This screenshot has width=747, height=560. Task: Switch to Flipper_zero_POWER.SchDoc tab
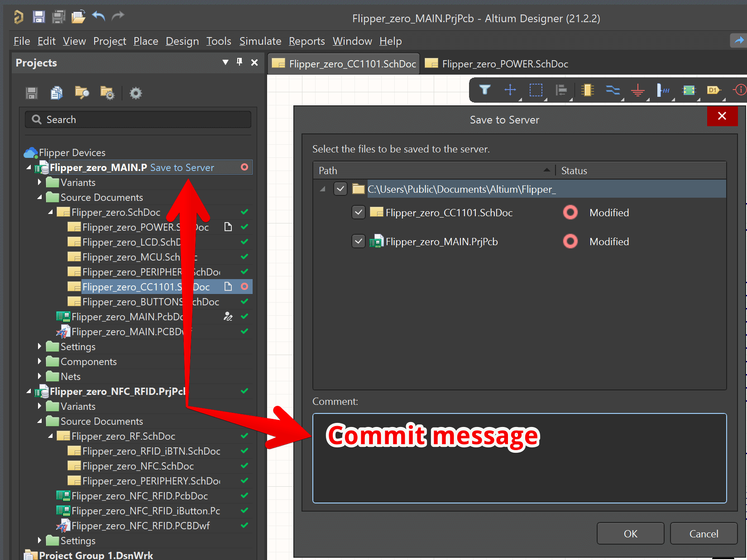click(x=497, y=64)
